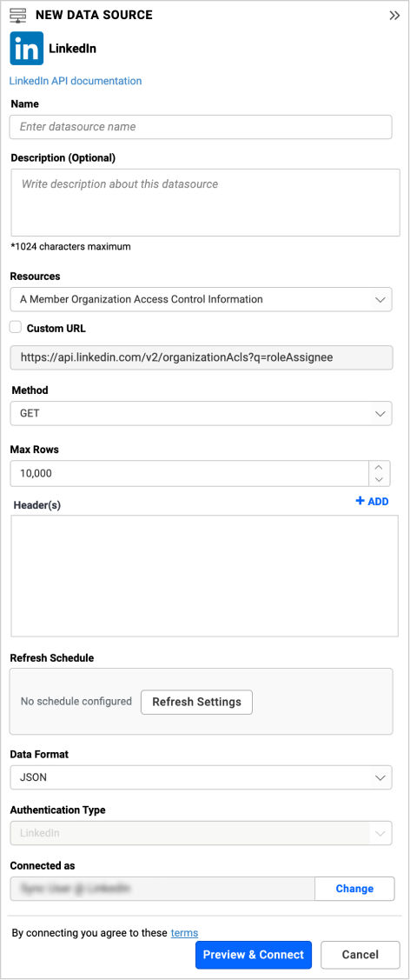Collapse panel with double-chevron icon
Viewport: 410px width, 980px height.
point(394,16)
